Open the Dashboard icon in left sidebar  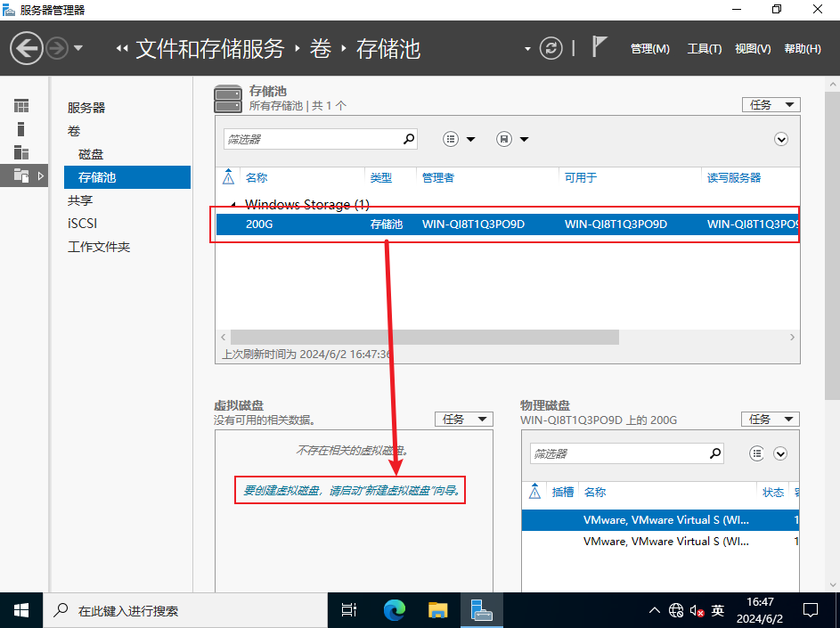tap(21, 106)
